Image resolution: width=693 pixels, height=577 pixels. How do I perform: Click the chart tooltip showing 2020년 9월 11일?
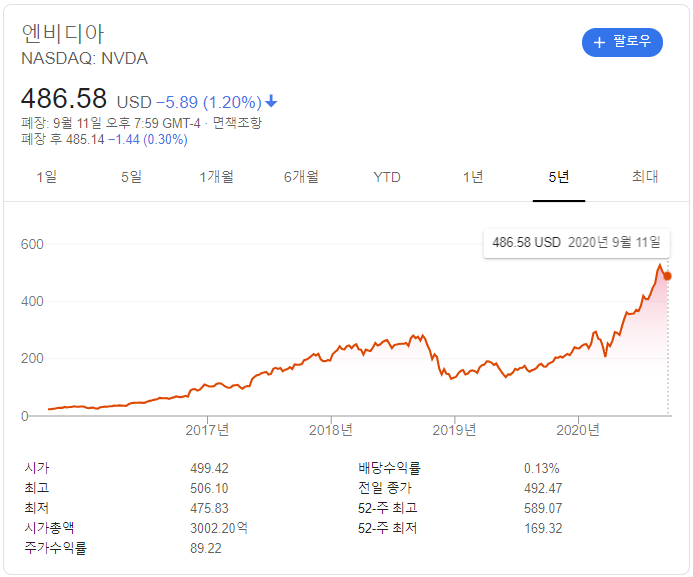(577, 243)
